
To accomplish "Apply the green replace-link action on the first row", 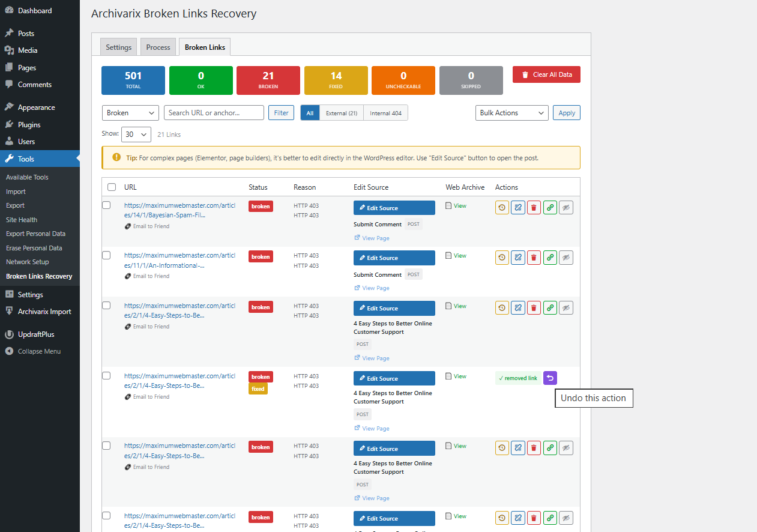I will (x=550, y=207).
